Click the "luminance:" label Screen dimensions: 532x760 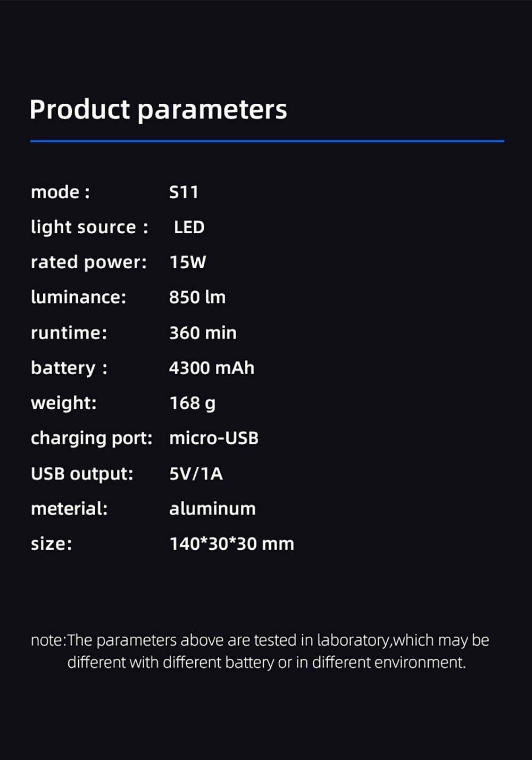(78, 297)
